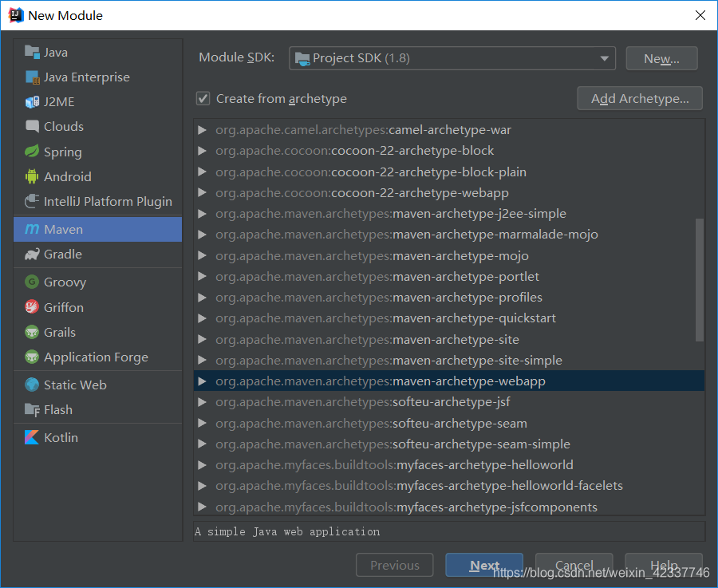The height and width of the screenshot is (588, 718).
Task: Choose the Kotlin logo icon
Action: tap(32, 437)
